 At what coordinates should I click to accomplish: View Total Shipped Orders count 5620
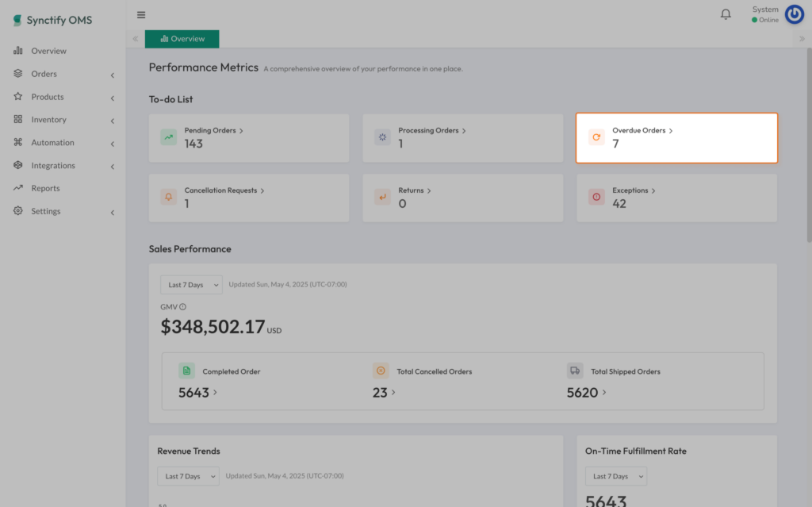[586, 393]
